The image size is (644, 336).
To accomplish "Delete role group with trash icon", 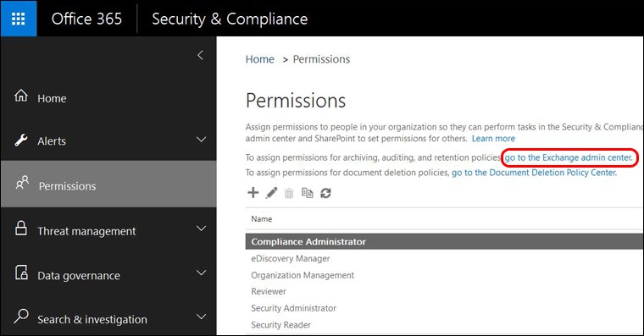I will tap(289, 193).
